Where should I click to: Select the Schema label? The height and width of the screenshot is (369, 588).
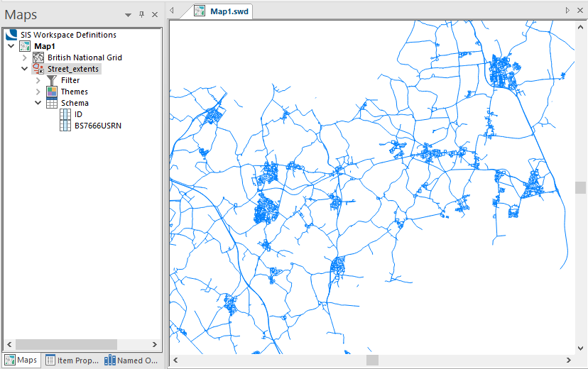(x=75, y=103)
